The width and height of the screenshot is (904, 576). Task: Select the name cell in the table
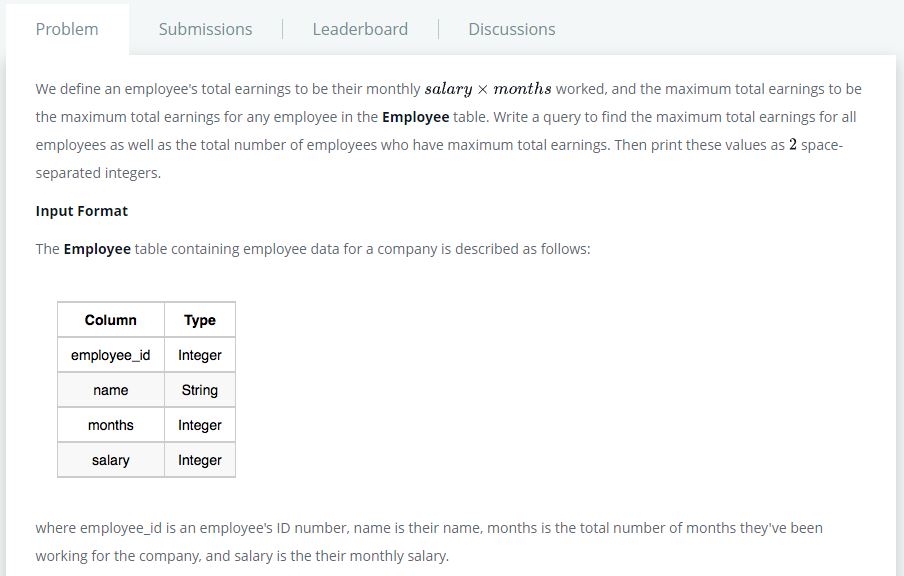111,390
